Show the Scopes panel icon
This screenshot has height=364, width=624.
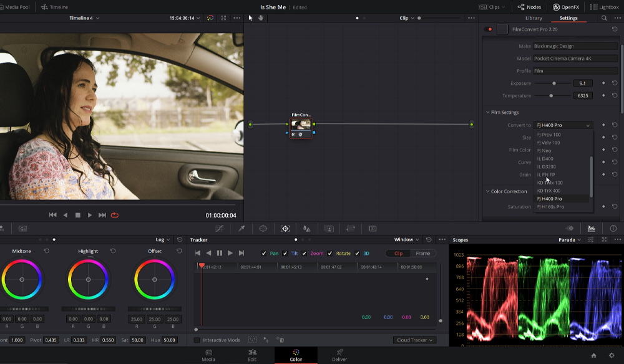pyautogui.click(x=592, y=229)
